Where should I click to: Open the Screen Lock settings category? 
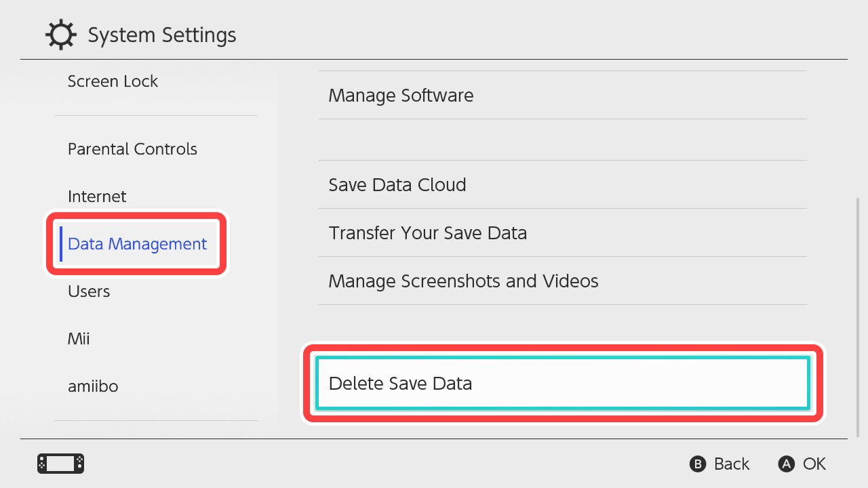tap(113, 81)
